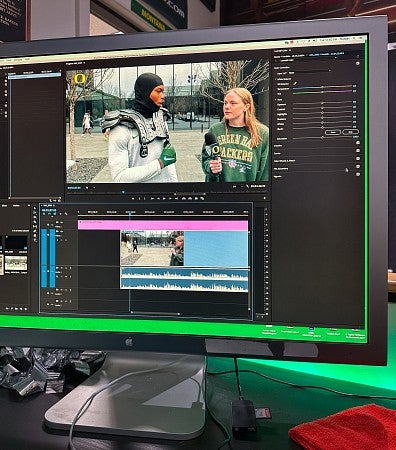The image size is (396, 450).
Task: Toggle Basic Correction section checkbox
Action: [358, 63]
